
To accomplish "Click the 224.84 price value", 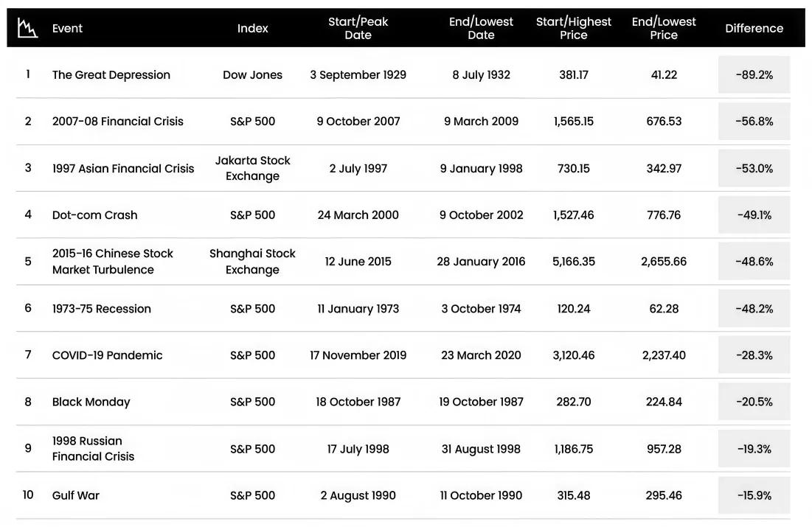I will (664, 402).
